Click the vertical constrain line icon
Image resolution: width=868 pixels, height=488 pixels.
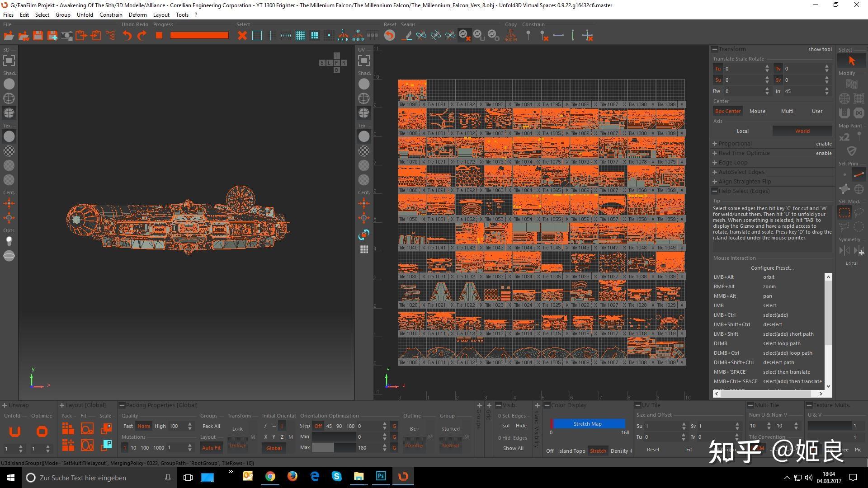tap(573, 36)
